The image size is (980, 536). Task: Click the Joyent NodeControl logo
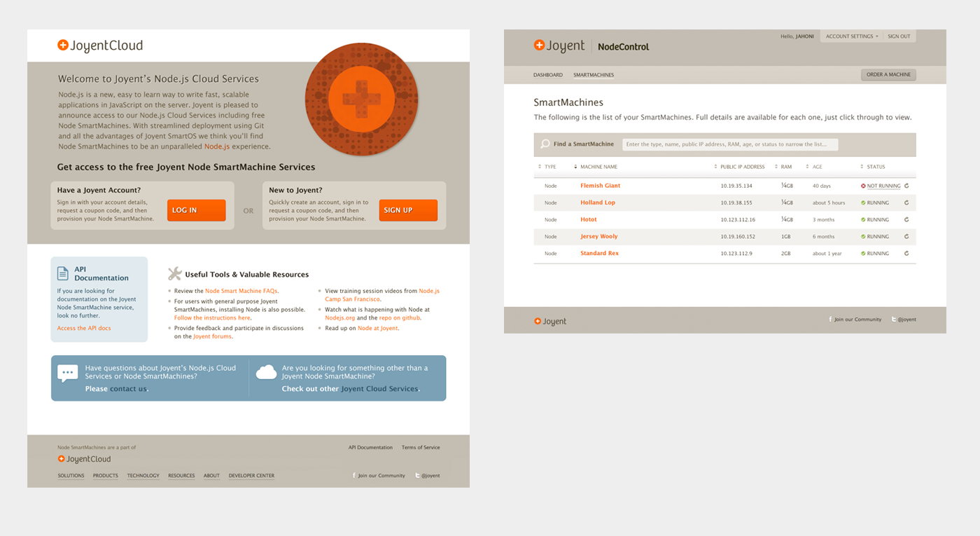(591, 46)
